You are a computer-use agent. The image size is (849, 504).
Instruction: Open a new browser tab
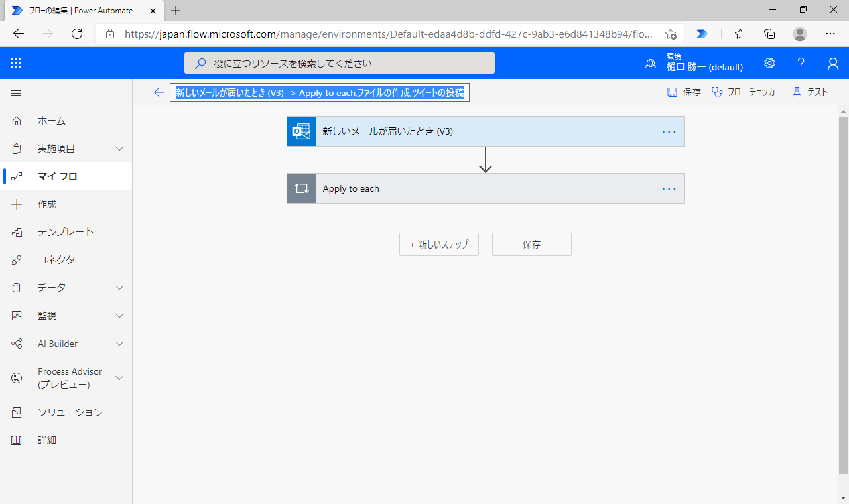(x=176, y=10)
